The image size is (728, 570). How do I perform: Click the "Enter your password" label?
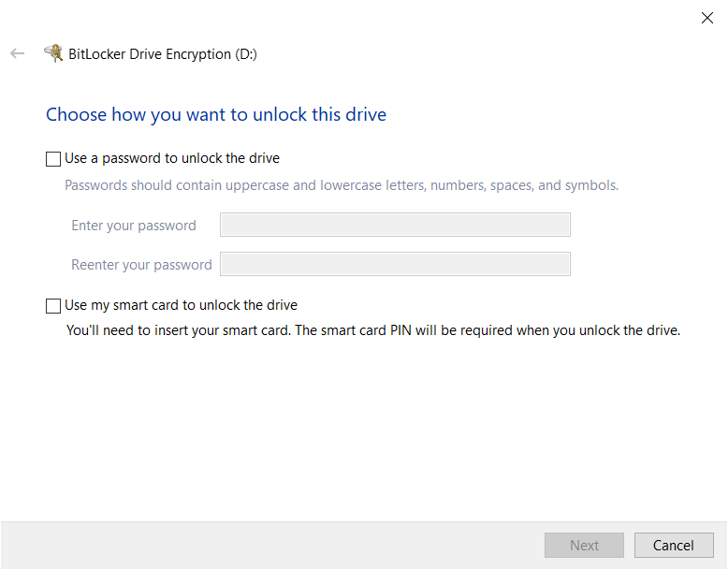point(134,226)
